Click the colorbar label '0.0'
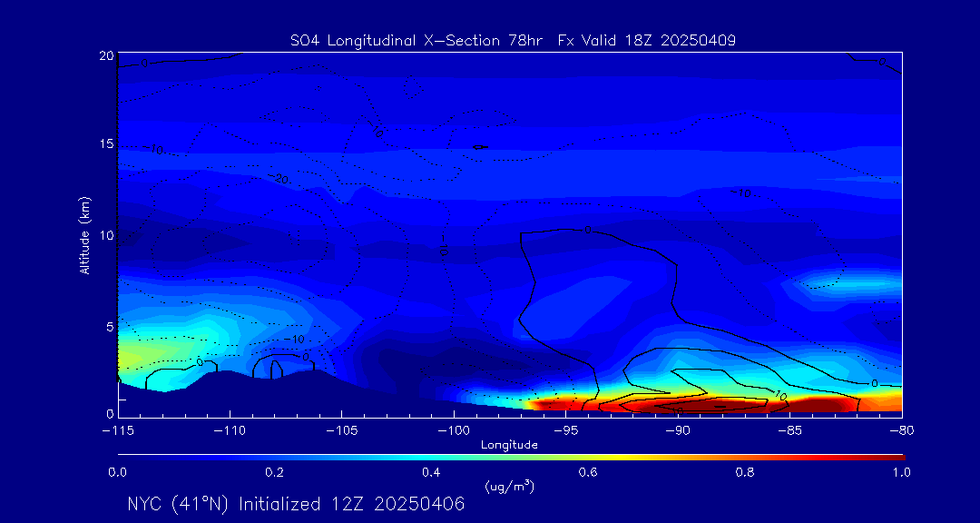Viewport: 980px width, 523px height. pyautogui.click(x=118, y=472)
